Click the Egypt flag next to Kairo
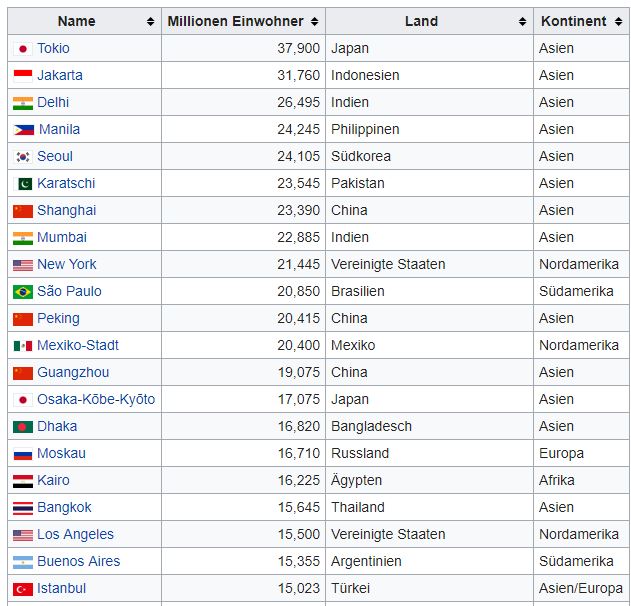The width and height of the screenshot is (631, 606). 23,480
